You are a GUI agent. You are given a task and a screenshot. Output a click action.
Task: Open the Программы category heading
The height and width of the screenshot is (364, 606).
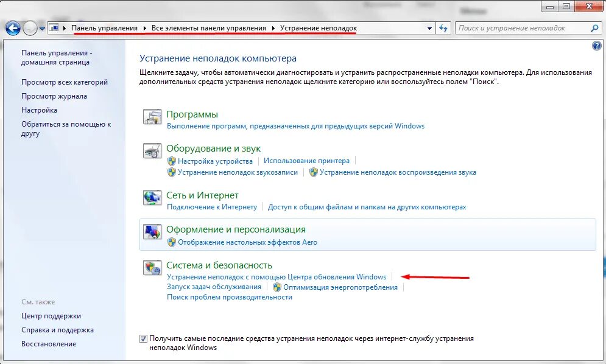(x=192, y=114)
